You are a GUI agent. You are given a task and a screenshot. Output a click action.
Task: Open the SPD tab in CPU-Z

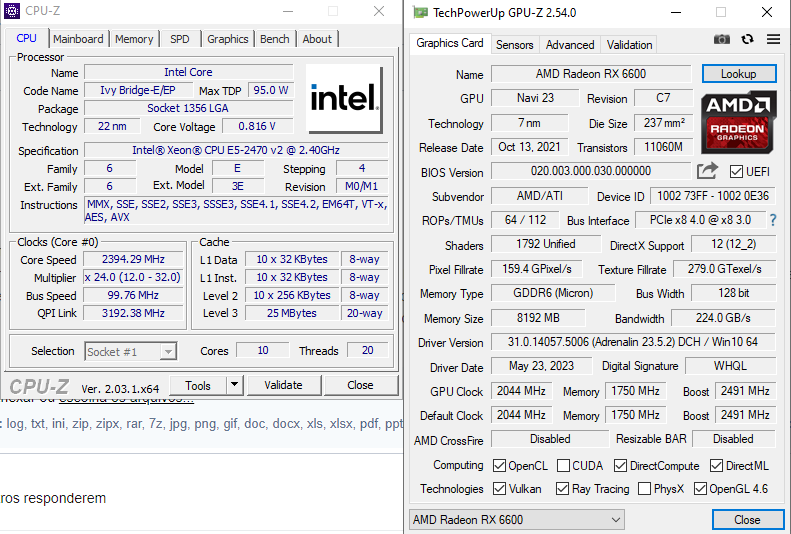click(x=180, y=39)
